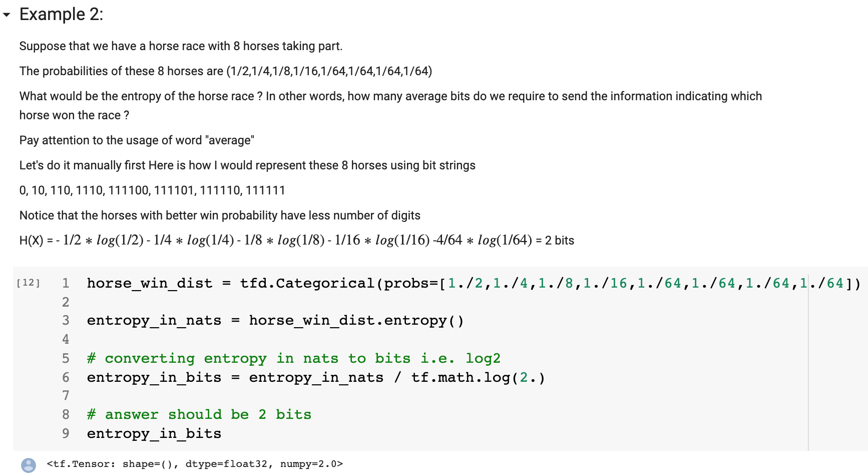The width and height of the screenshot is (868, 475).
Task: Click the horse_win_dist assignment code line
Action: coord(474,283)
